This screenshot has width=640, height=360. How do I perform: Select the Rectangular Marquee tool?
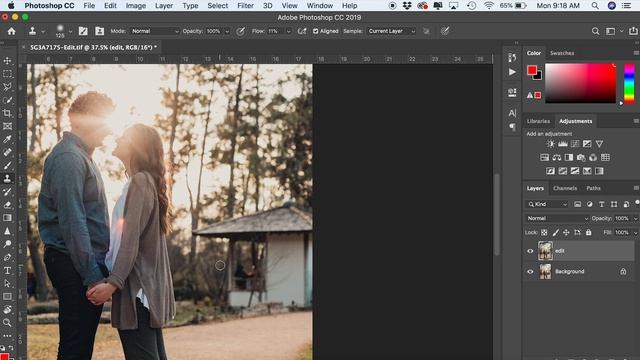coord(7,74)
